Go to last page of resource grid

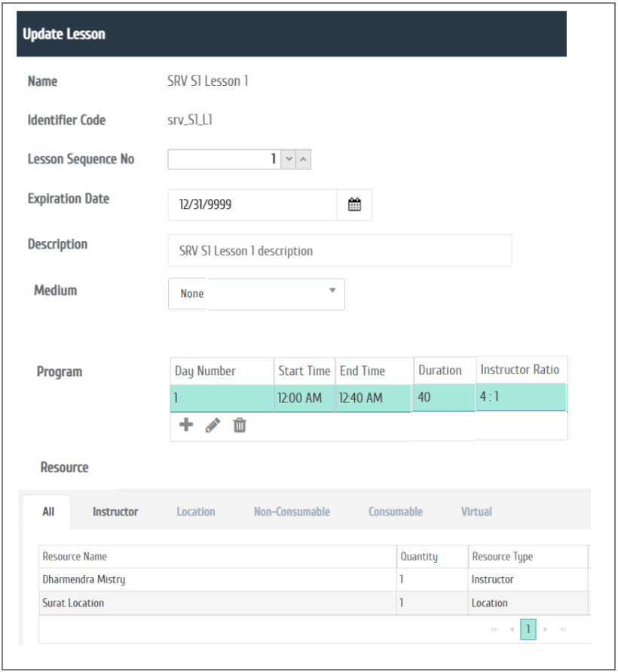(562, 629)
